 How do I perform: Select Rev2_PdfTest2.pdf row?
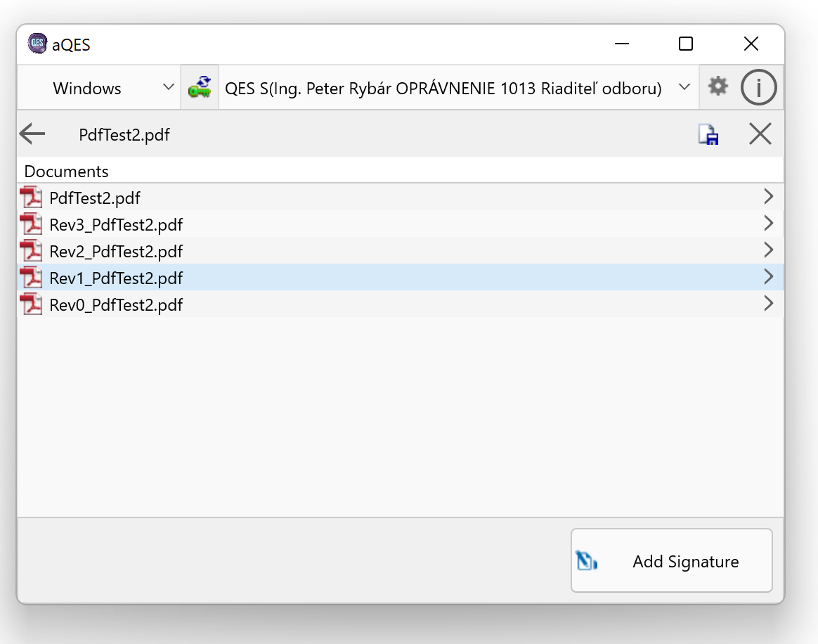pyautogui.click(x=401, y=250)
